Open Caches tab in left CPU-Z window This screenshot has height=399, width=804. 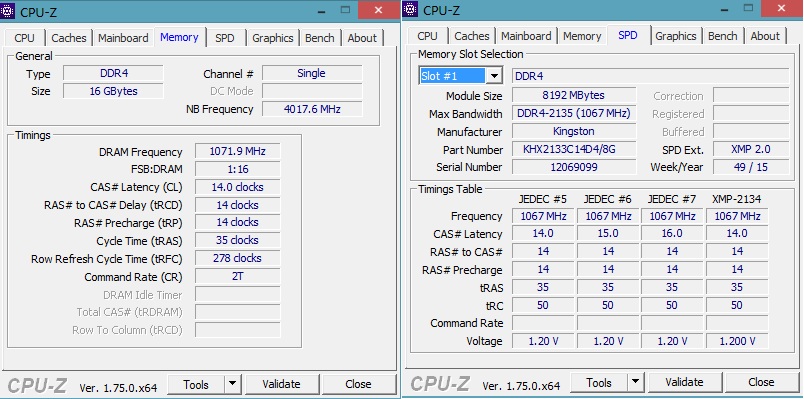[69, 38]
